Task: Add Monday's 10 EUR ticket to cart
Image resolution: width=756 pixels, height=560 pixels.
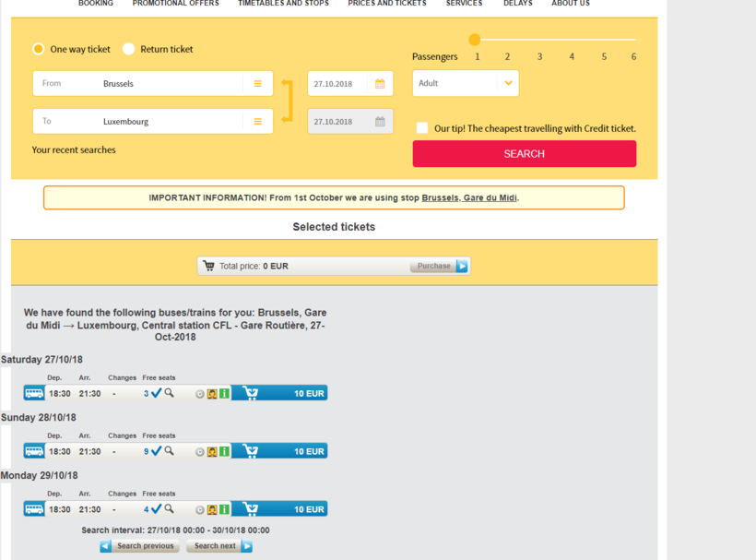Action: tap(278, 509)
